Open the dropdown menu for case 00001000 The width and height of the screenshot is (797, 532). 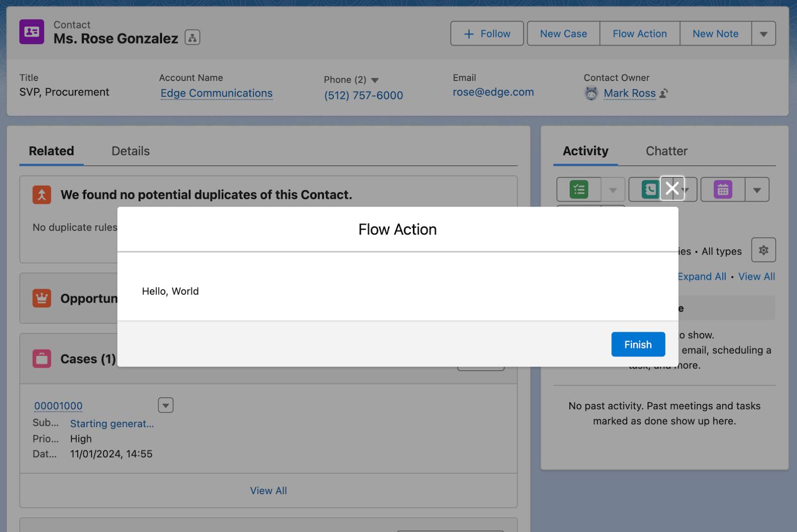[x=166, y=405]
